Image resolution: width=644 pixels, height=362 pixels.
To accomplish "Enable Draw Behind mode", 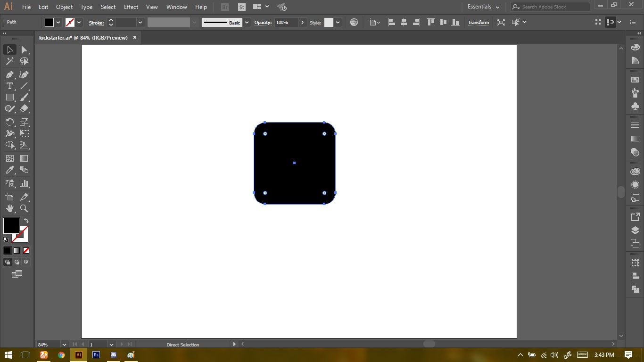I will (x=17, y=262).
